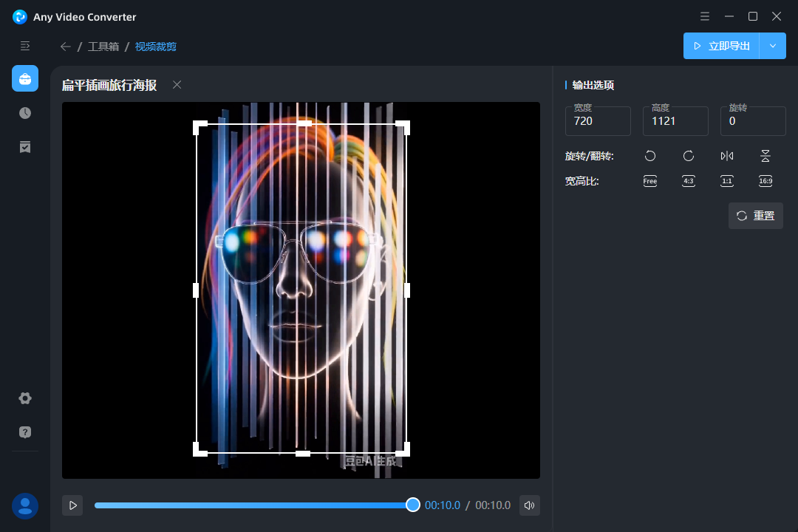Open settings gear in sidebar

point(25,398)
